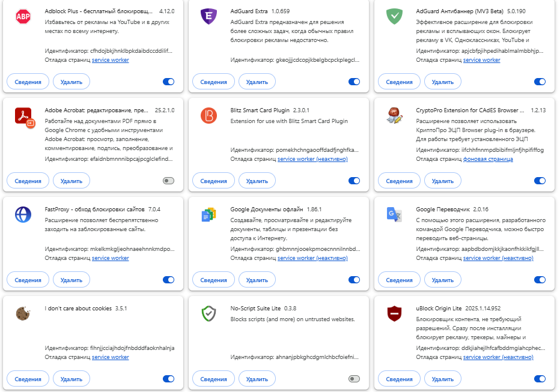Image resolution: width=560 pixels, height=392 pixels.
Task: Click the FastProxy globe icon
Action: tap(23, 214)
